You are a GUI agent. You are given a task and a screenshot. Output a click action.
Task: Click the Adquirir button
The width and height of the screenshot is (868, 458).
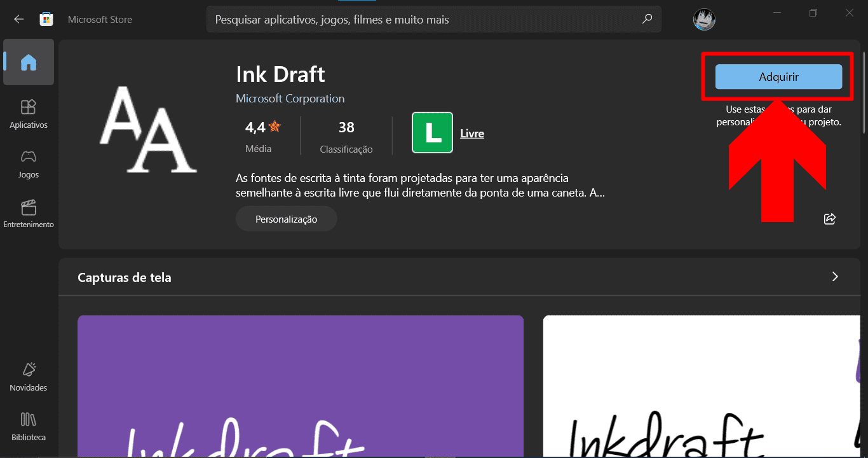[x=778, y=77]
